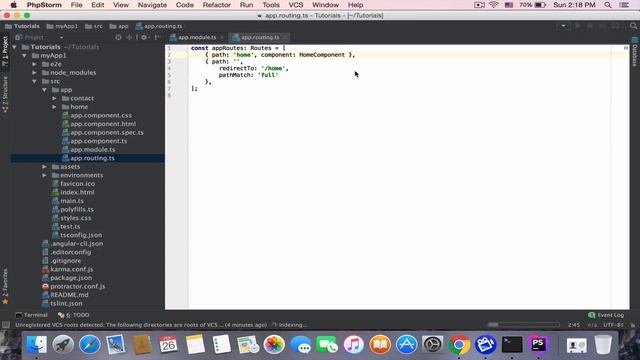Viewport: 640px width, 360px height.
Task: Open the 6: TODO tool window button
Action: 73,315
